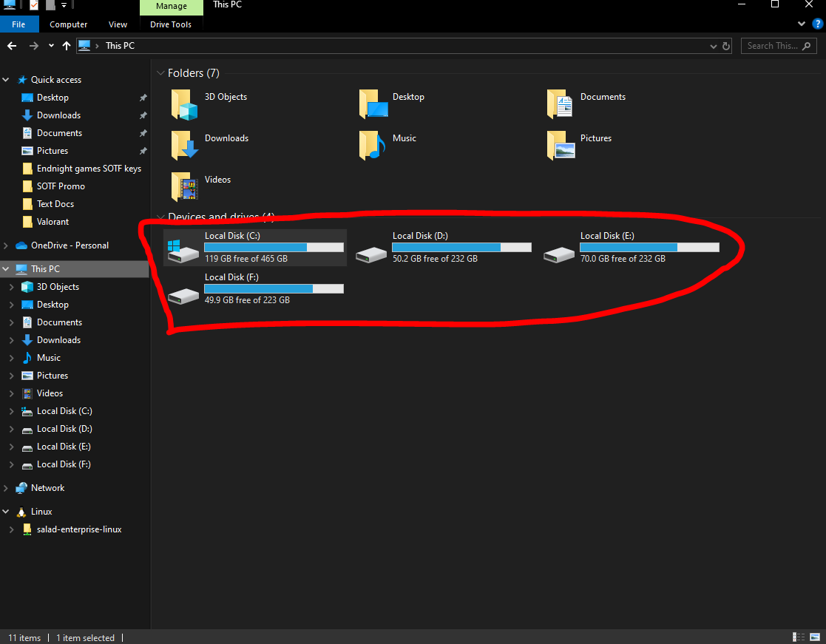This screenshot has height=644, width=826.
Task: Go up one level with the Up arrow
Action: [67, 46]
